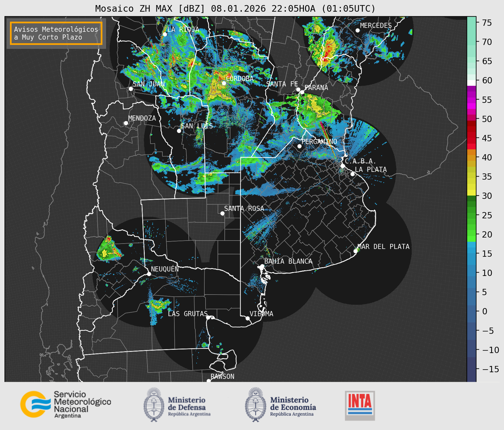Click the LAS GRUTAS label text

188,314
